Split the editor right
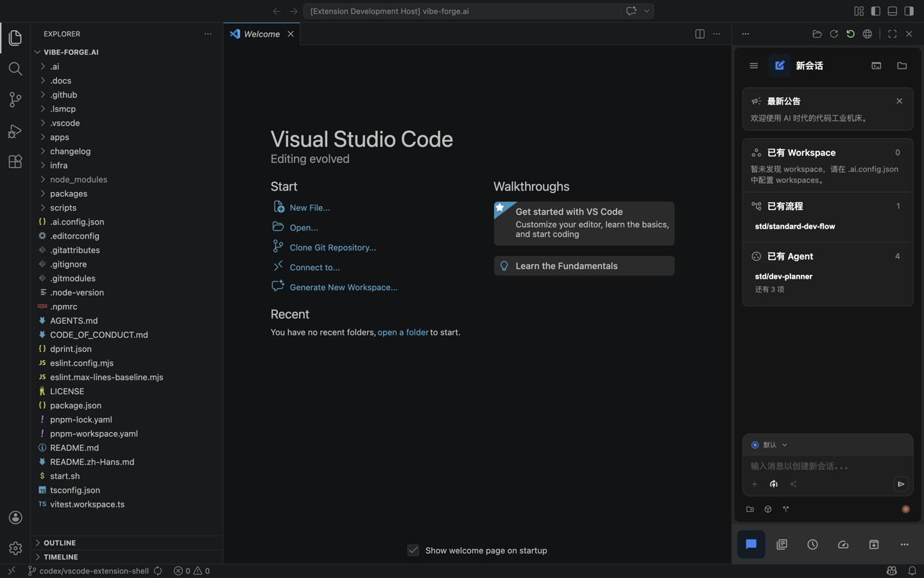The image size is (924, 578). point(700,34)
